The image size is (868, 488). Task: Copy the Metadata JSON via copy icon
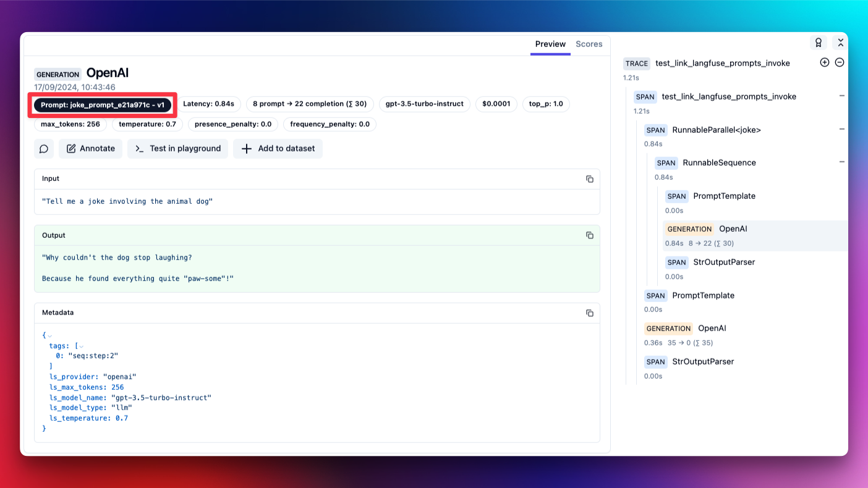coord(589,313)
